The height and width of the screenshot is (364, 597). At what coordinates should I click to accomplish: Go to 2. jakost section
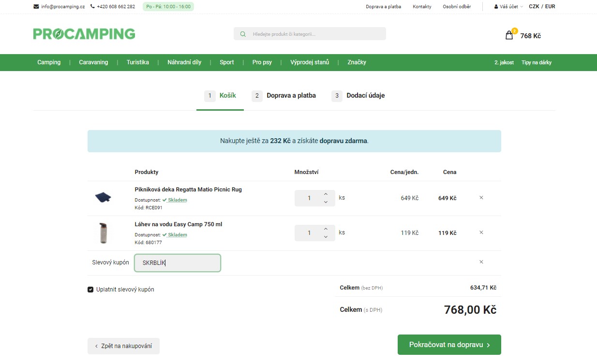pos(504,62)
